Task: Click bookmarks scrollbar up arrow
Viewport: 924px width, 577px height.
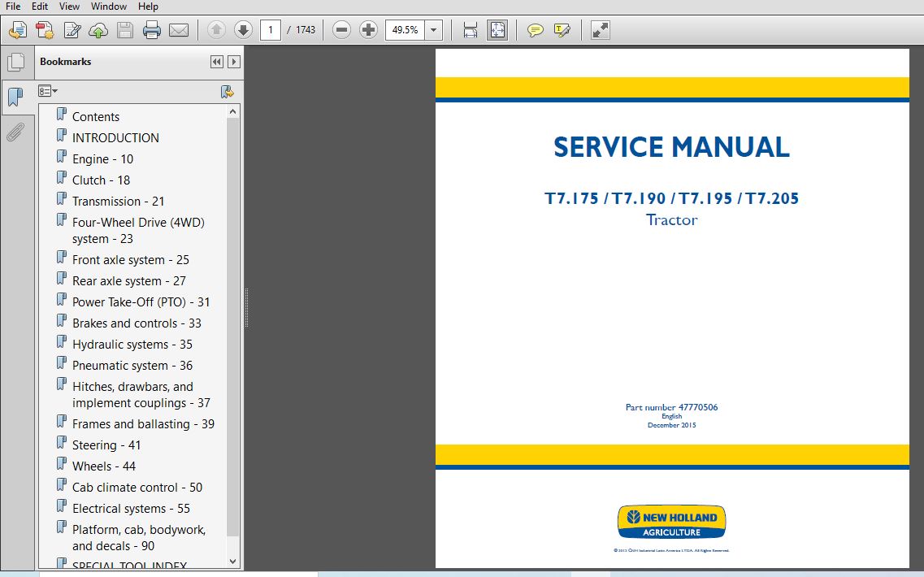Action: click(232, 111)
